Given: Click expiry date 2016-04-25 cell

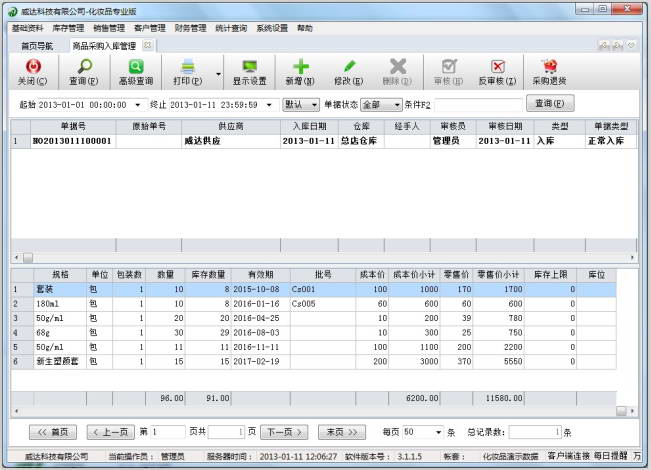Looking at the screenshot, I should [x=260, y=318].
